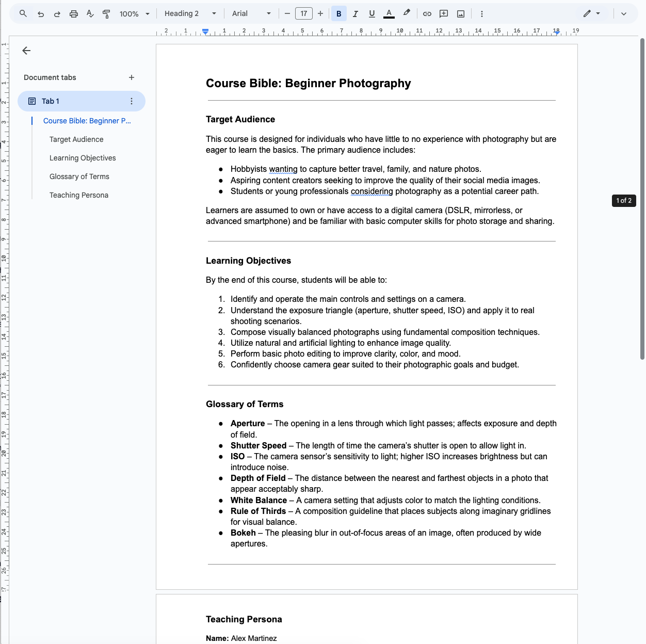
Task: Click the name Alex Martinez
Action: click(x=254, y=638)
